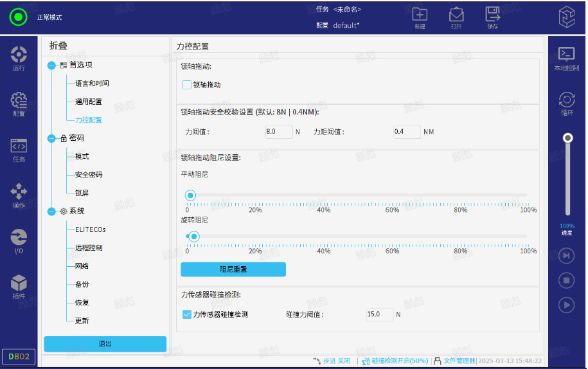Viewport: 588px width, 369px height.
Task: Open task using the 打开 icon
Action: click(456, 17)
